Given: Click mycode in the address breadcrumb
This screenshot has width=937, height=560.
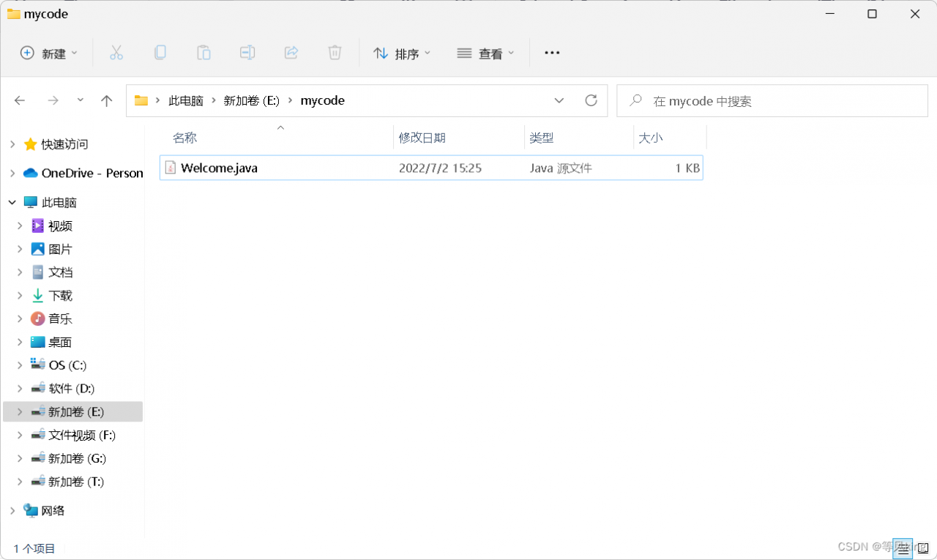Looking at the screenshot, I should [322, 101].
